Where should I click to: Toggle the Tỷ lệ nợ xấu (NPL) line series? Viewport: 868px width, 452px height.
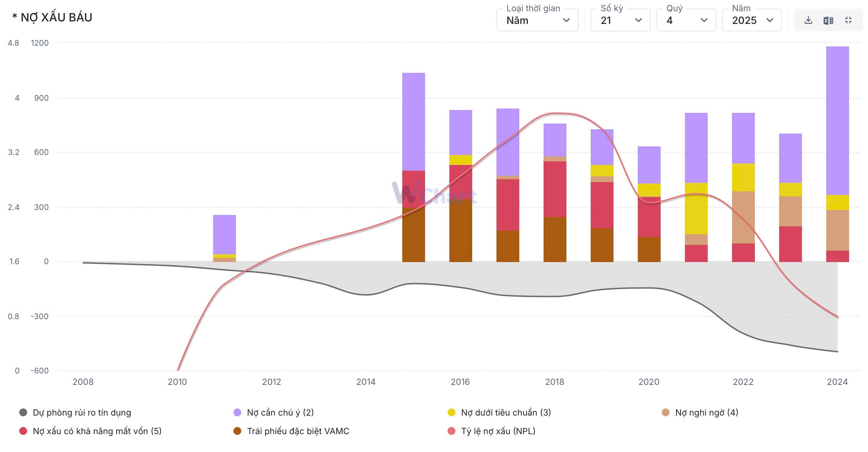pos(498,431)
